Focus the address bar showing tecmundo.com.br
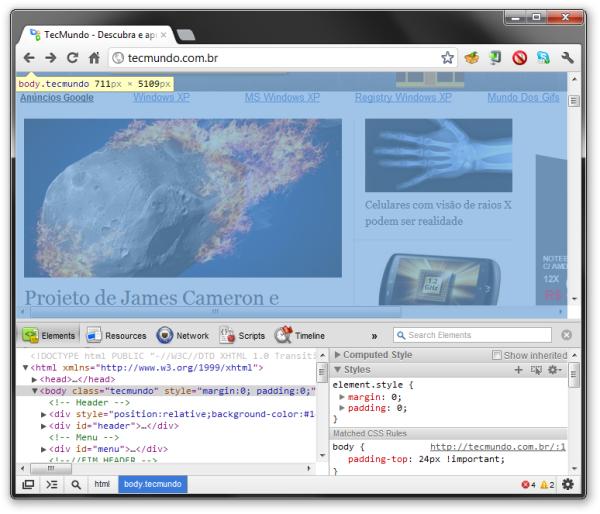The width and height of the screenshot is (600, 514). click(x=283, y=58)
